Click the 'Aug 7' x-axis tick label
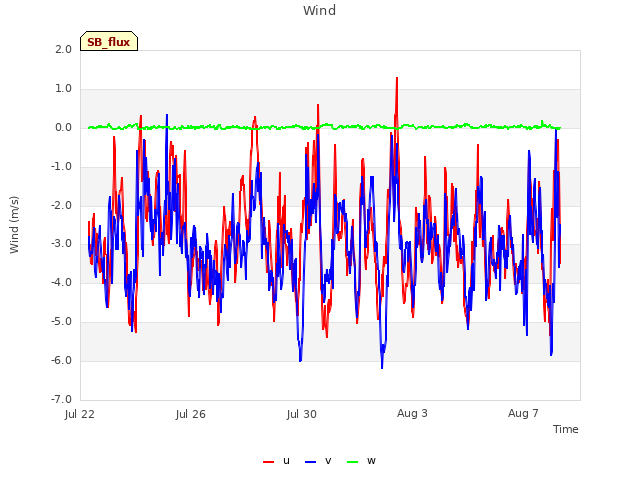Screen dimensions: 640x480 point(523,413)
